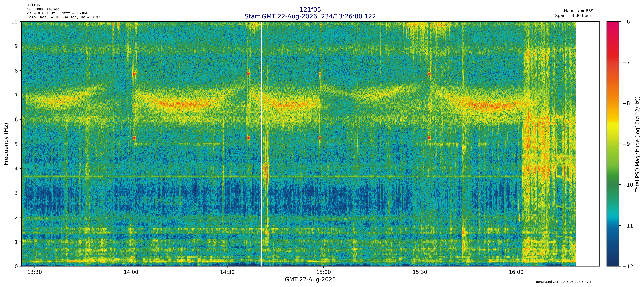Click frequency axis tick label "0"
The width and height of the screenshot is (644, 287).
click(16, 266)
